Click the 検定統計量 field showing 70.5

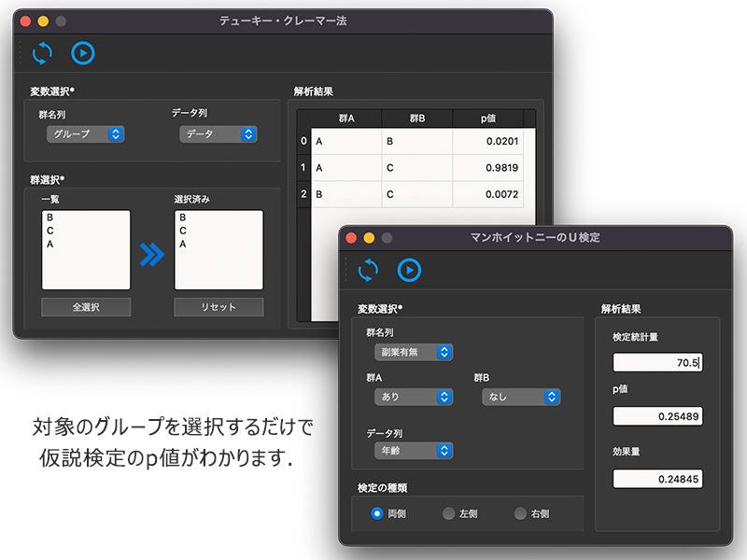657,362
